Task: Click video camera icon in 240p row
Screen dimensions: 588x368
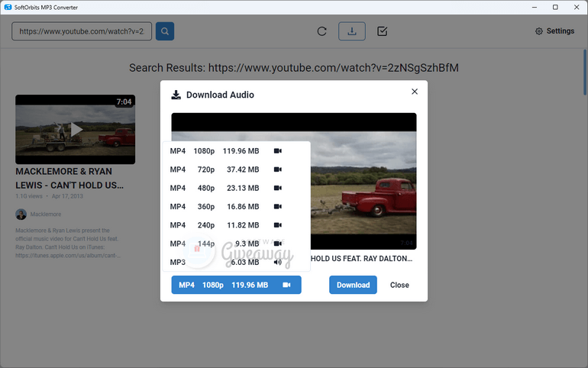Action: tap(277, 225)
